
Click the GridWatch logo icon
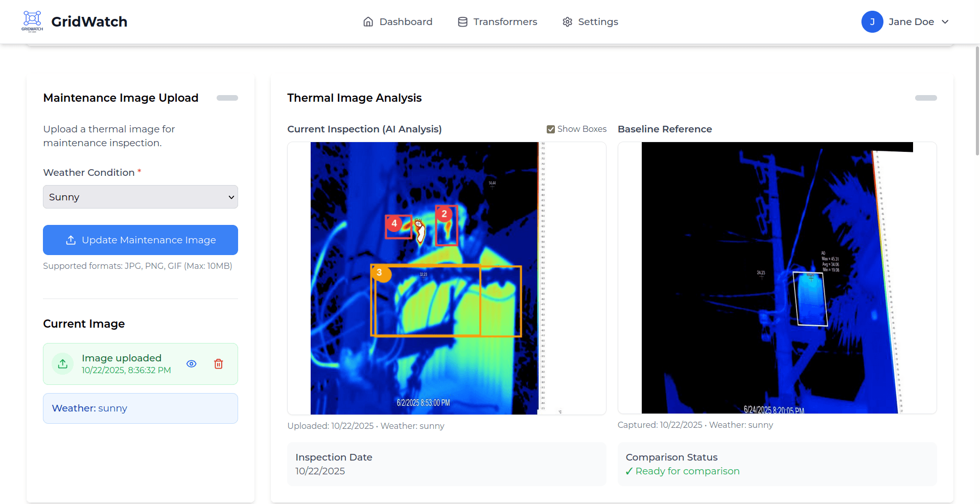tap(32, 21)
